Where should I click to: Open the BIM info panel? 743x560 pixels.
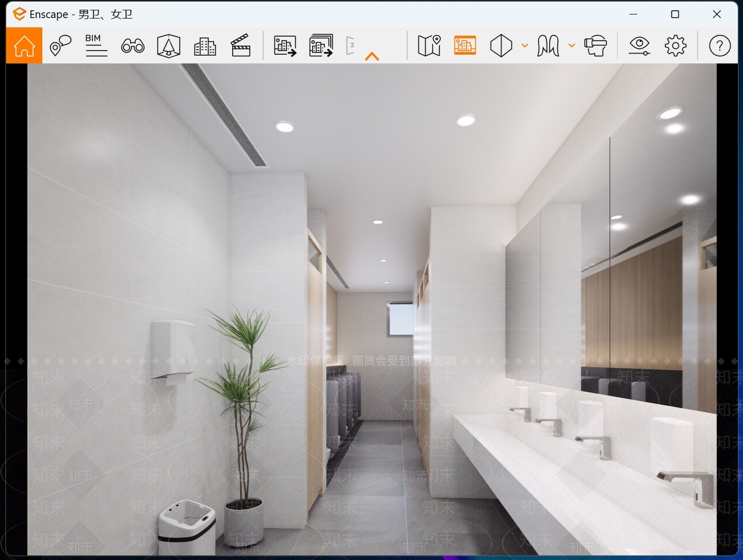pyautogui.click(x=96, y=46)
